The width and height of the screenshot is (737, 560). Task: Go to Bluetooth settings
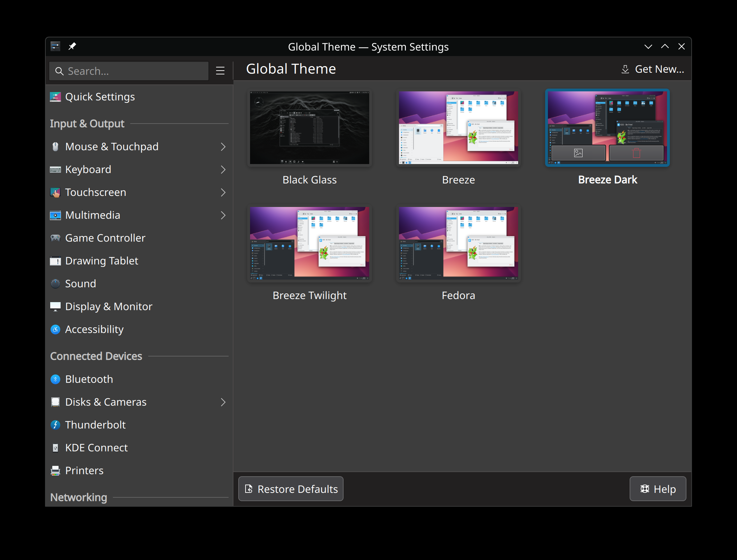click(139, 379)
